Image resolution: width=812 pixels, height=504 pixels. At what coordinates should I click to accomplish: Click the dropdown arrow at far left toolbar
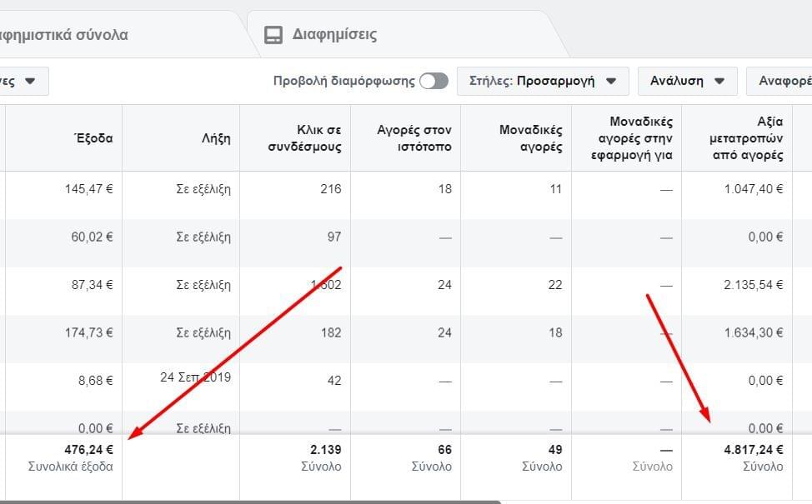[x=30, y=81]
